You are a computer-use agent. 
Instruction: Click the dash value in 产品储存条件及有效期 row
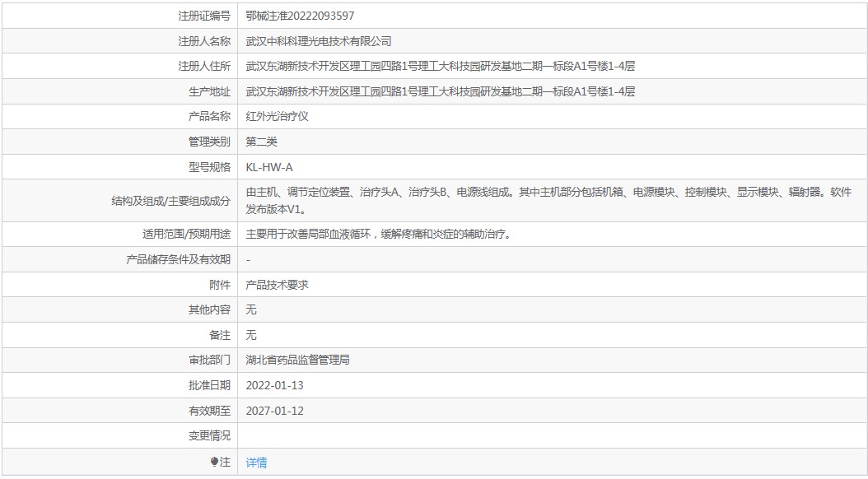click(248, 259)
